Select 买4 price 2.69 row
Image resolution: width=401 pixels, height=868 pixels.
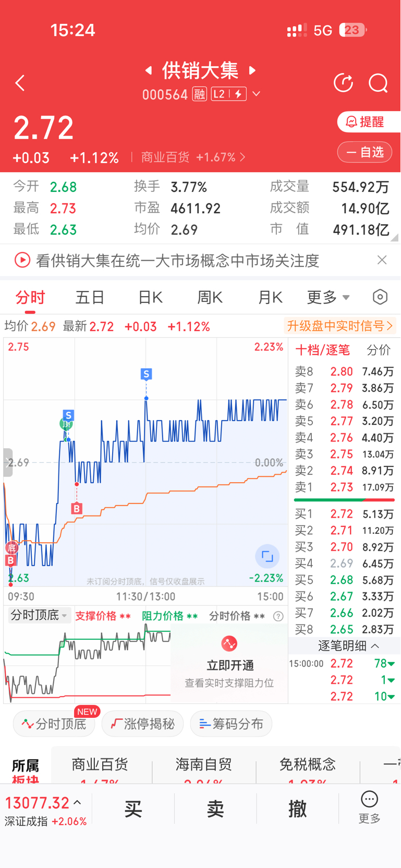pos(345,564)
